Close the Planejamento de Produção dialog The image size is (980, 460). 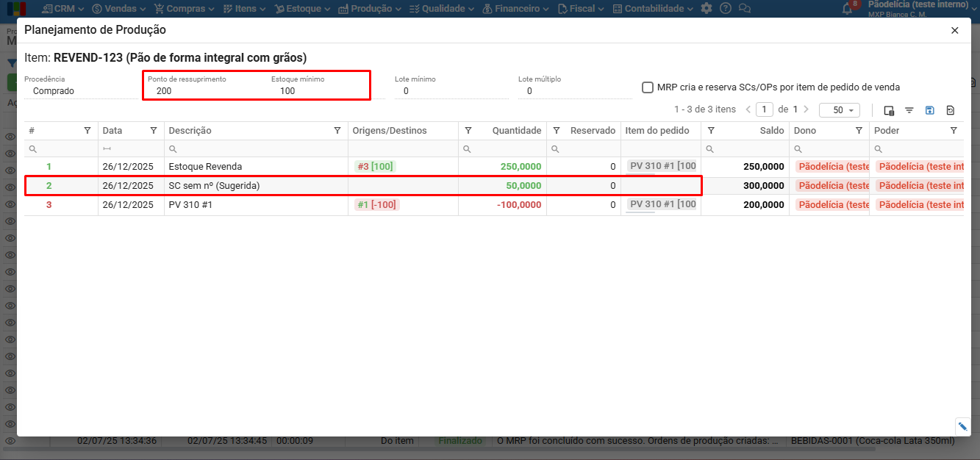[x=954, y=30]
